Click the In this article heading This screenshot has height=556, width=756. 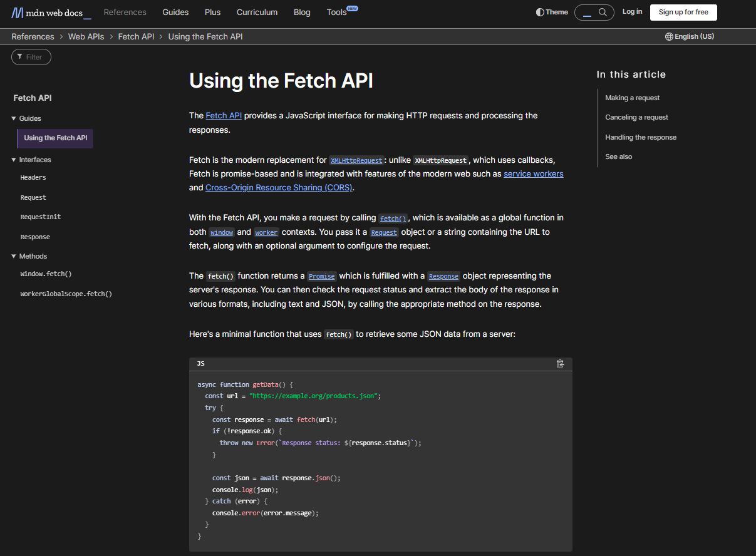[631, 75]
